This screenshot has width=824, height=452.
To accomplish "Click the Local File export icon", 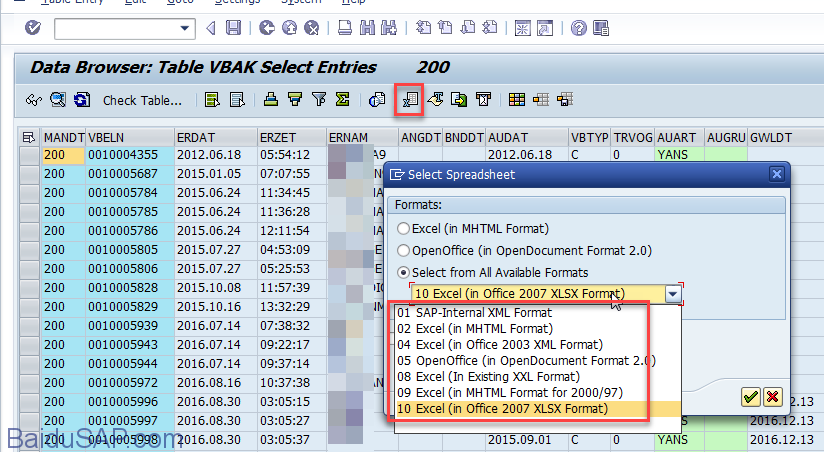I will point(459,99).
